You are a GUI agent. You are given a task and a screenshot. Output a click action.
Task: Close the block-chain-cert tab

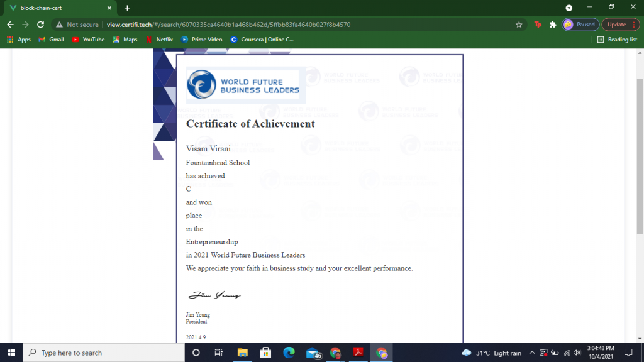click(x=109, y=8)
